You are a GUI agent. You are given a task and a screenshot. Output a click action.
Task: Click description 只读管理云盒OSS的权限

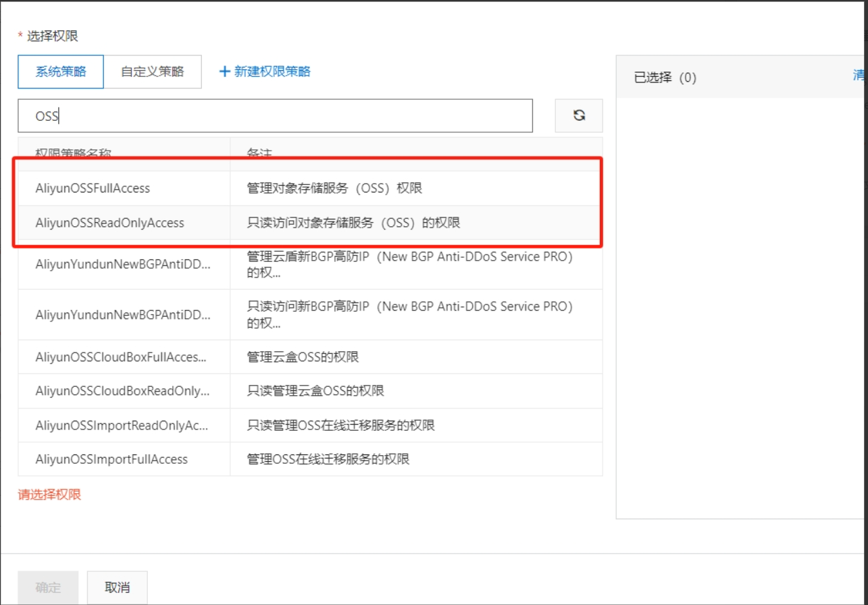tap(315, 391)
